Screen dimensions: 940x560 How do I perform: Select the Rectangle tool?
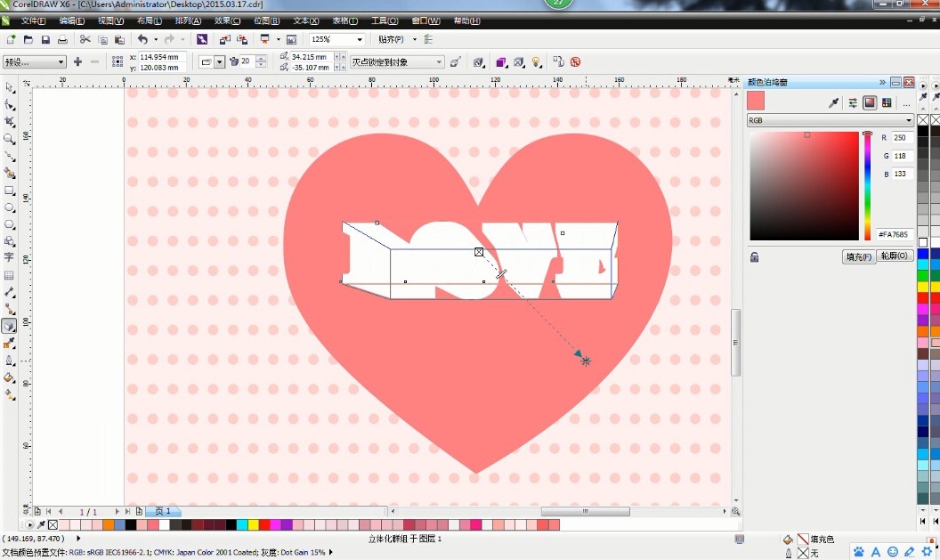[x=10, y=191]
